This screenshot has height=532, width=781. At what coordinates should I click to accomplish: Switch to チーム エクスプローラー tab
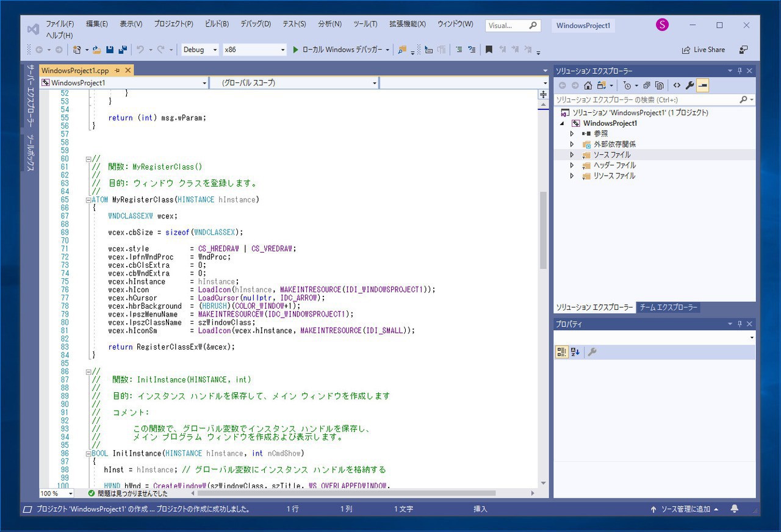coord(668,307)
